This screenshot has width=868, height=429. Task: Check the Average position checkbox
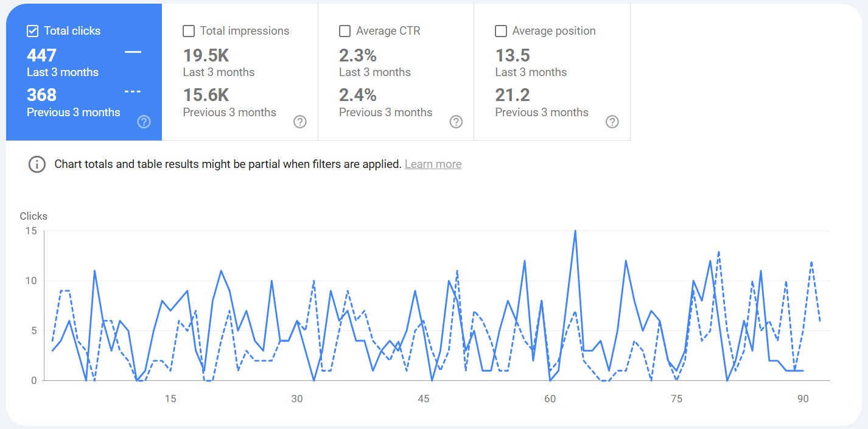501,31
